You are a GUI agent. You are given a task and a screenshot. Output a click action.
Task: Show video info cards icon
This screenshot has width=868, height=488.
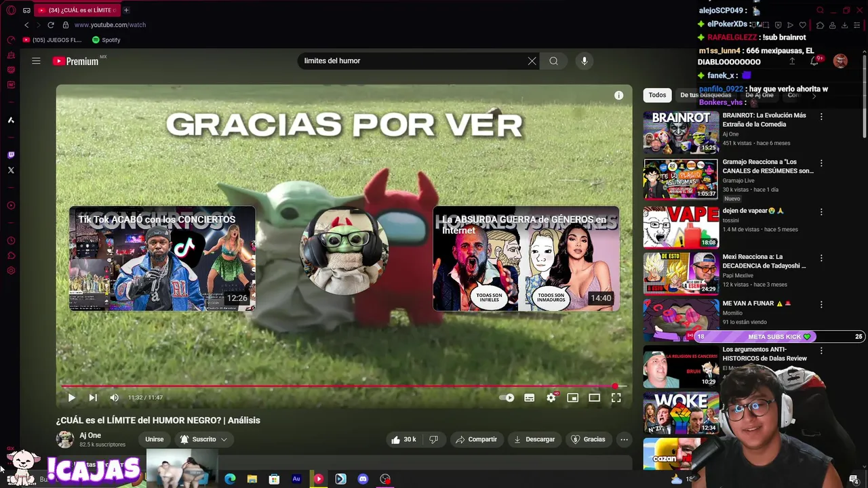(x=618, y=96)
